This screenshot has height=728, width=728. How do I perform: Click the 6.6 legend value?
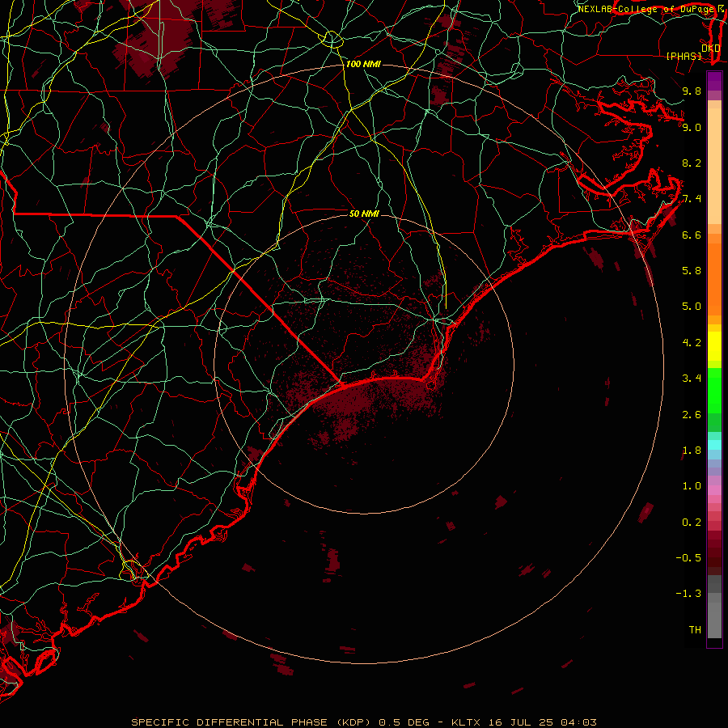[692, 235]
